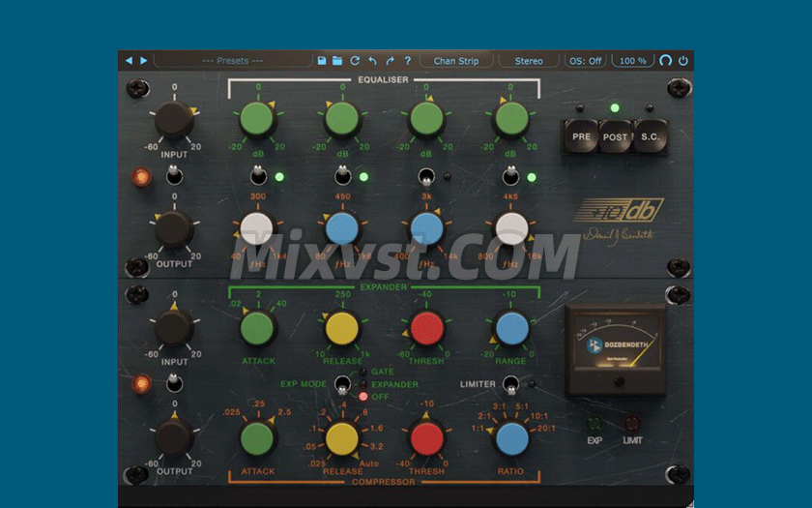Click the save preset floppy disk icon
812x508 pixels.
(x=322, y=61)
